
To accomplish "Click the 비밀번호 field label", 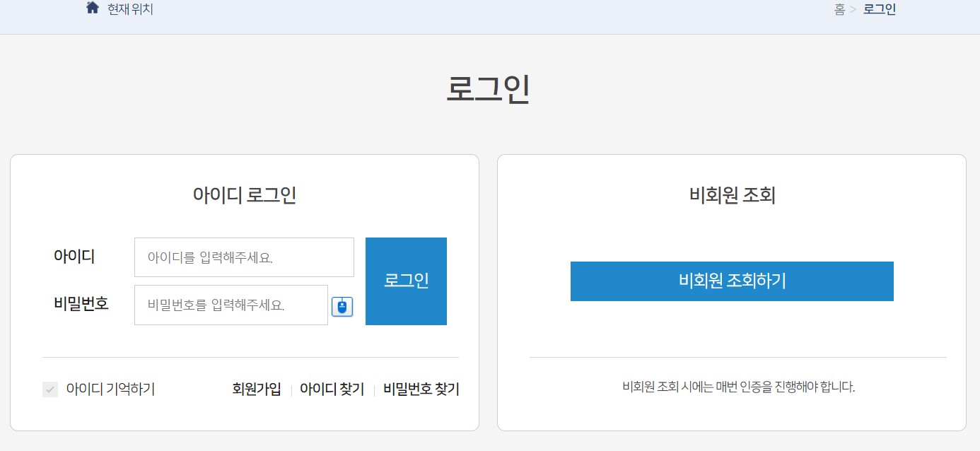I will (81, 304).
